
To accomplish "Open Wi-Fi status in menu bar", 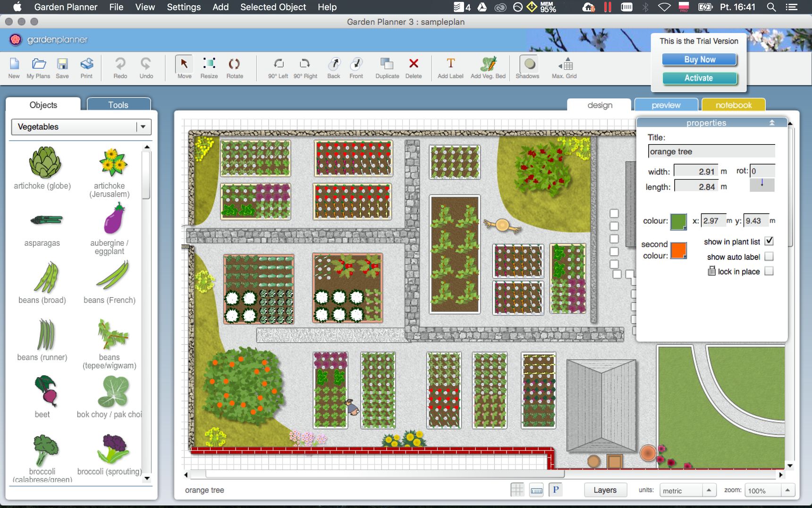I will point(664,7).
